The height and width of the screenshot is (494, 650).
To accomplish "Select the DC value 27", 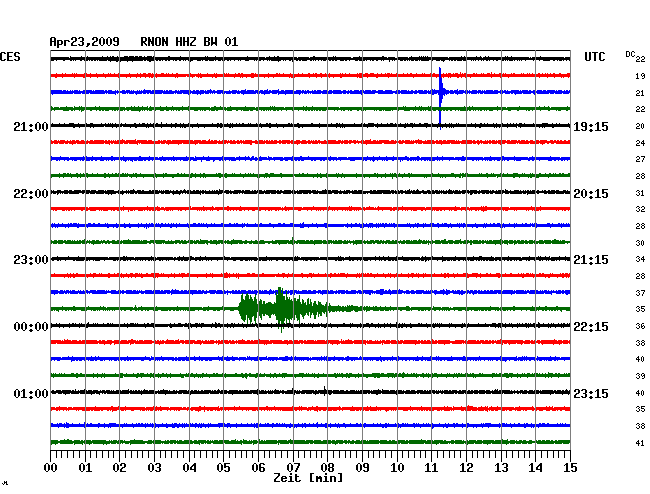I will click(x=640, y=159).
